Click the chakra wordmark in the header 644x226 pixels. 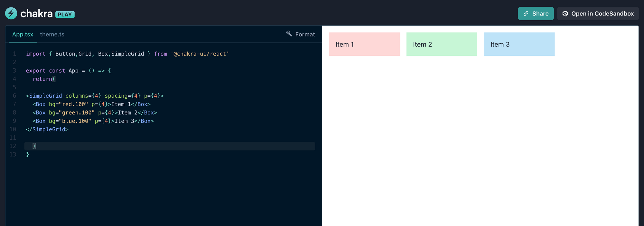pos(36,14)
